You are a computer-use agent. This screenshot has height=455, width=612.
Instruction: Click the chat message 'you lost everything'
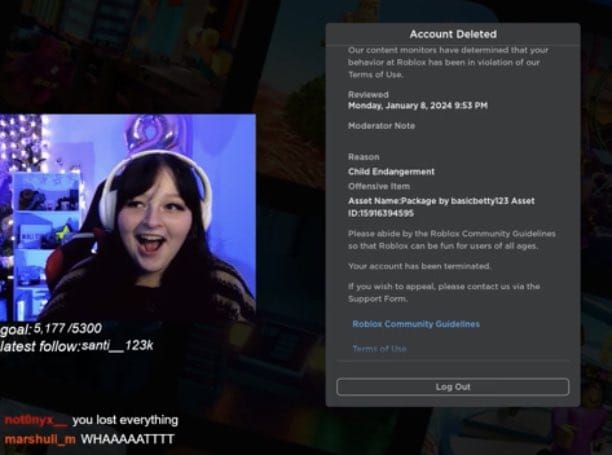click(125, 420)
